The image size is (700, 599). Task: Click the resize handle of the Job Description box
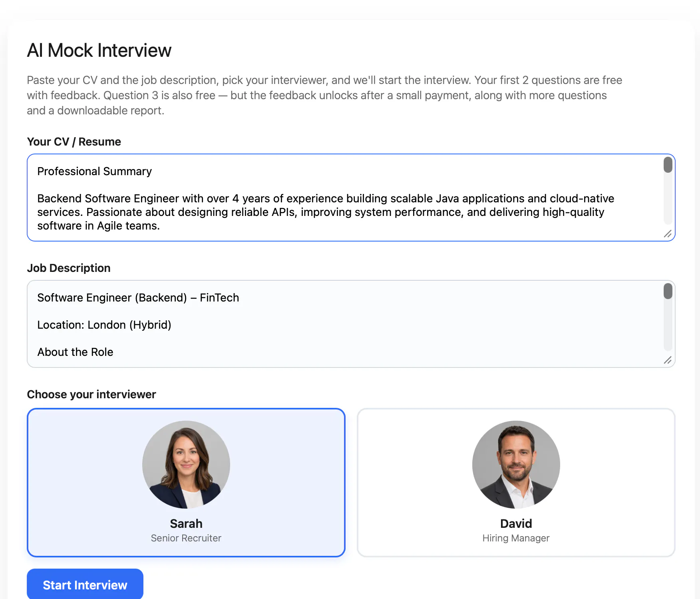[668, 360]
